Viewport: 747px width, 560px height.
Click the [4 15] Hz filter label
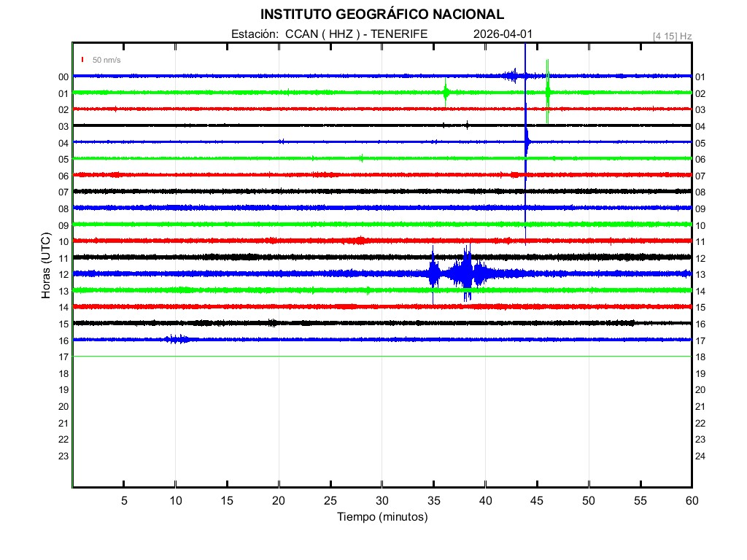672,36
